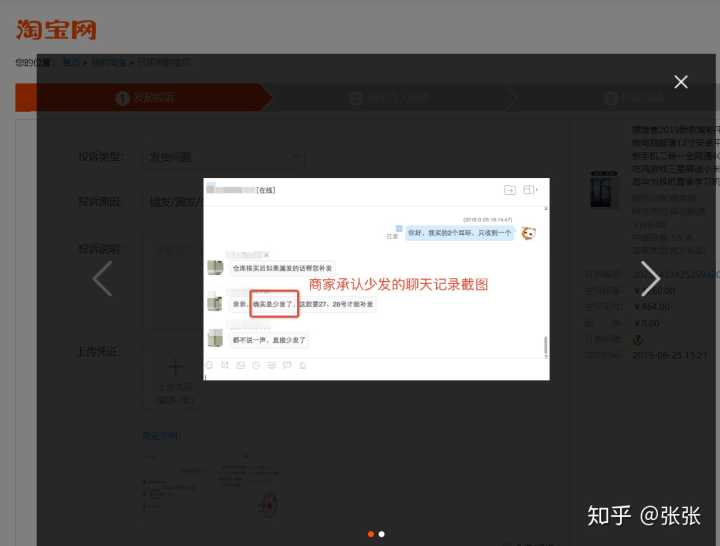Click the seller avatar beside 都不说一声，直接少发了
This screenshot has width=720, height=546.
coord(215,338)
